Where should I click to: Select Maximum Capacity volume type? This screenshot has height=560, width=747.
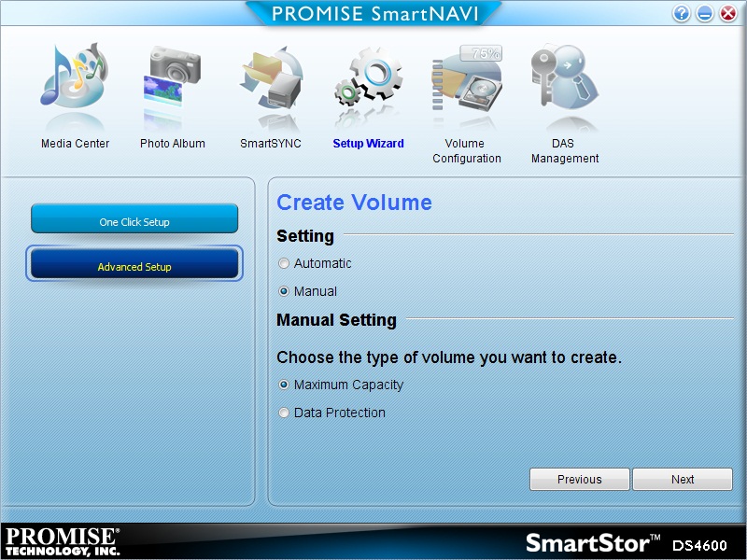coord(284,385)
